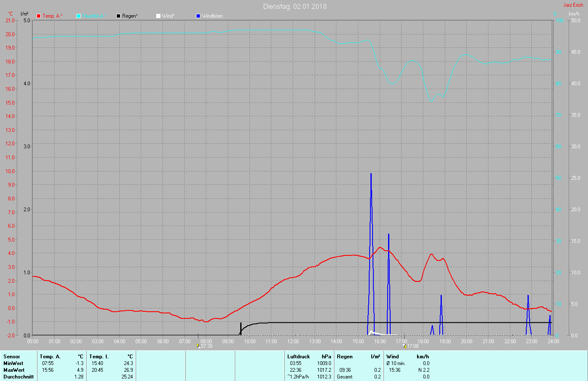This screenshot has height=381, width=588.
Task: Select the 'Windböen' legend label
Action: coord(213,16)
